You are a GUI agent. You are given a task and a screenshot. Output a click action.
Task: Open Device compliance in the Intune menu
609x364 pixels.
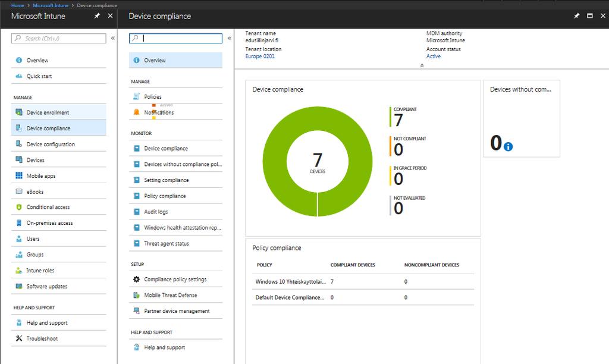click(x=59, y=128)
